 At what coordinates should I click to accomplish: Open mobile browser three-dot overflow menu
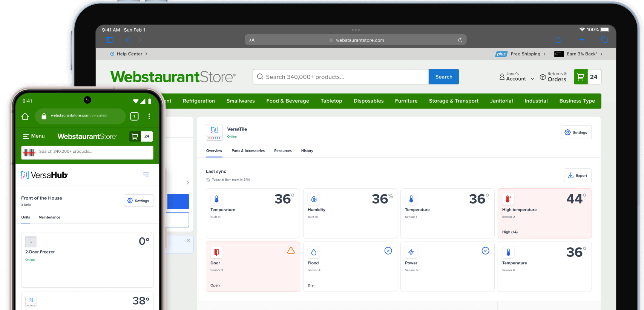149,117
